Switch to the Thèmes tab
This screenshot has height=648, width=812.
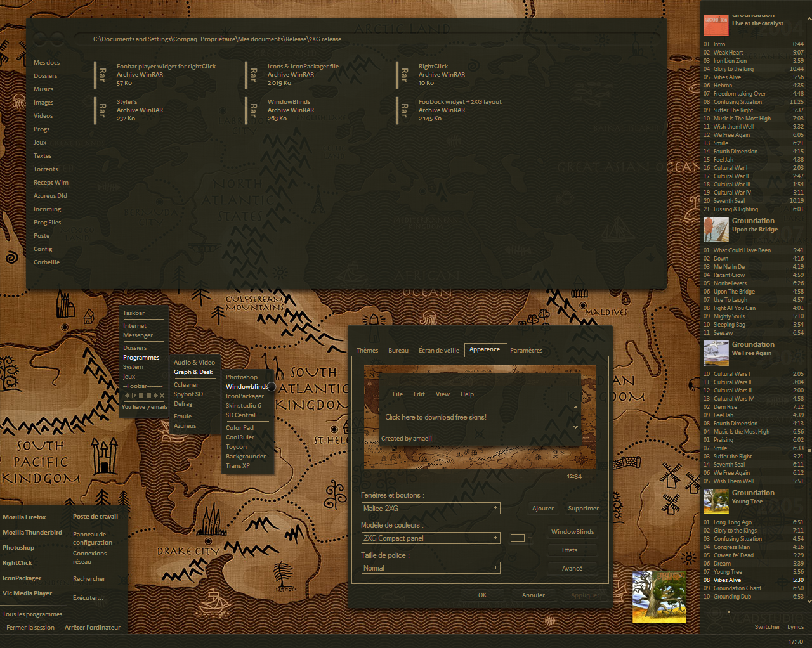367,351
